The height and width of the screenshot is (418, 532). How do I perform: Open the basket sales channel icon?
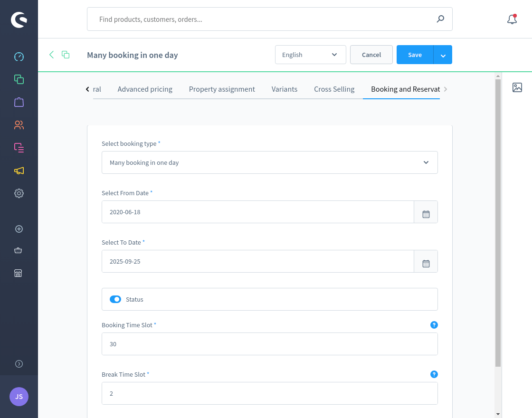(19, 250)
